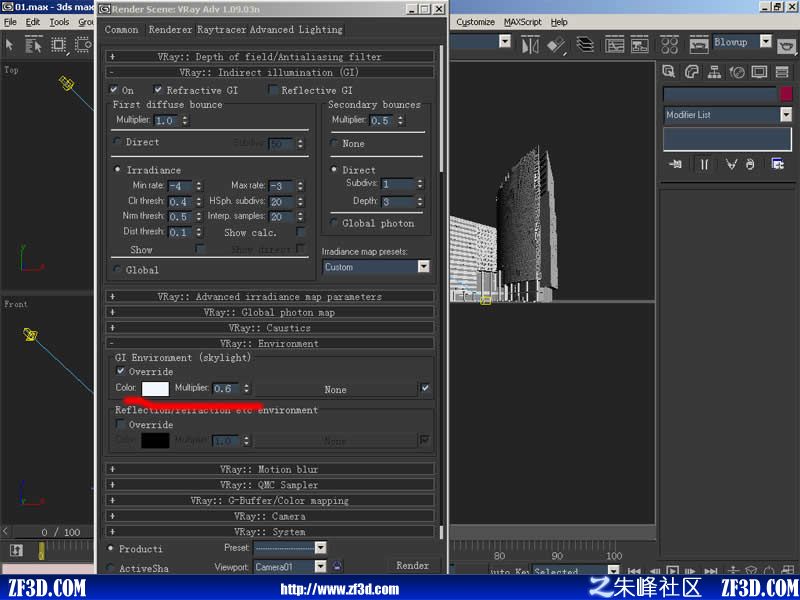Image resolution: width=800 pixels, height=600 pixels.
Task: Switch to the Hierarchy command panel
Action: tap(714, 72)
